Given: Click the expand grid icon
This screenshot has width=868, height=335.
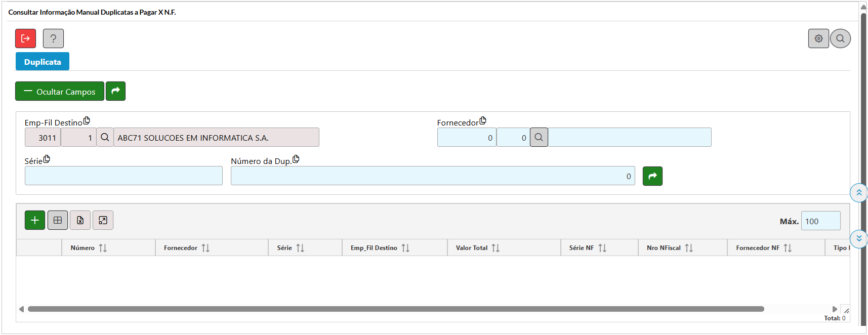Looking at the screenshot, I should click(x=103, y=220).
